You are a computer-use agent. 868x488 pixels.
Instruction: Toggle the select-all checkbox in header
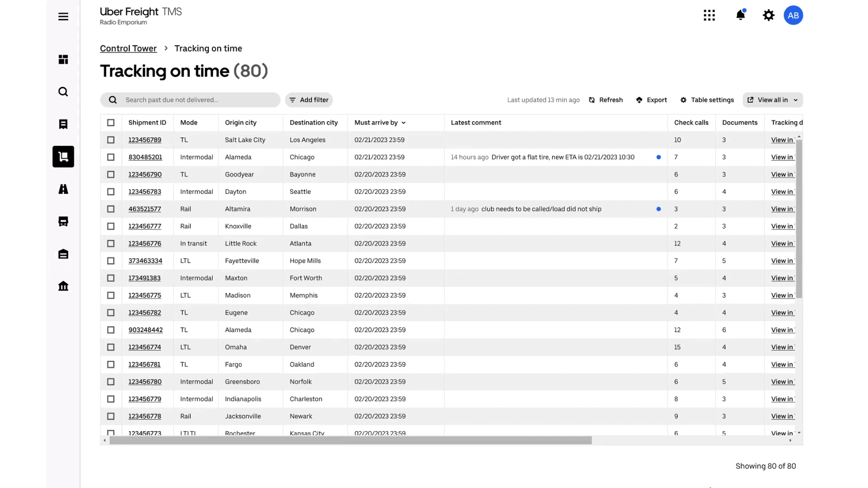click(x=111, y=122)
